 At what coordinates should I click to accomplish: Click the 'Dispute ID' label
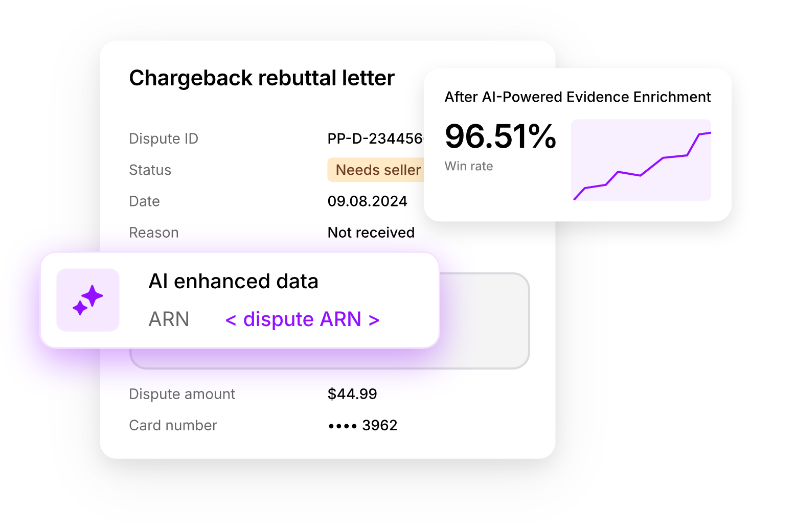tap(164, 138)
